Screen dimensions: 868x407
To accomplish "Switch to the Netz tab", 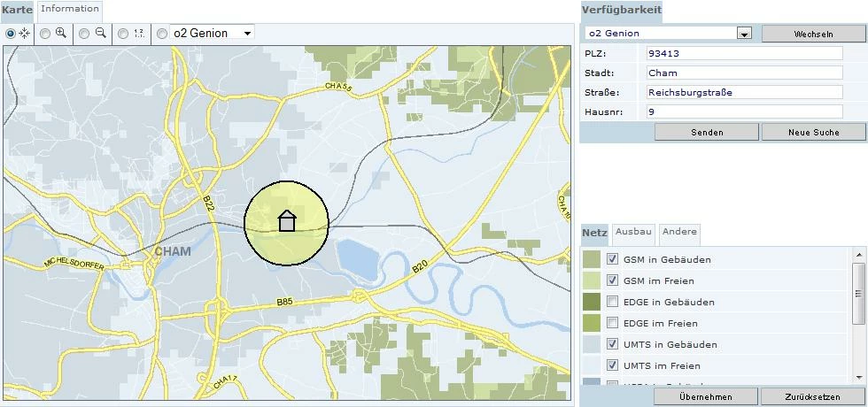I will coord(594,233).
